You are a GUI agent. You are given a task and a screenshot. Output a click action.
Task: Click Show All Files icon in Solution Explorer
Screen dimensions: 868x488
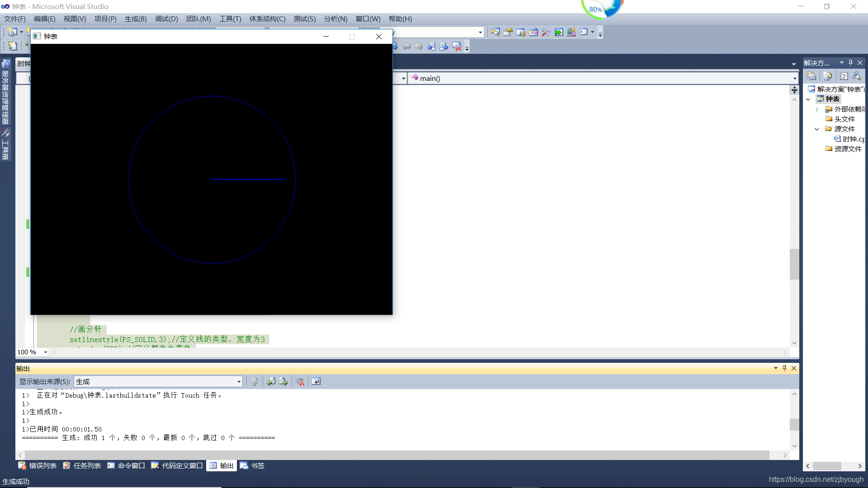(x=827, y=76)
